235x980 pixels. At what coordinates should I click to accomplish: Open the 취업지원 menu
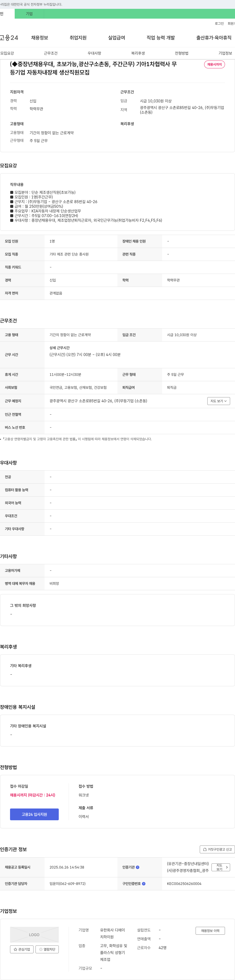coord(78,38)
